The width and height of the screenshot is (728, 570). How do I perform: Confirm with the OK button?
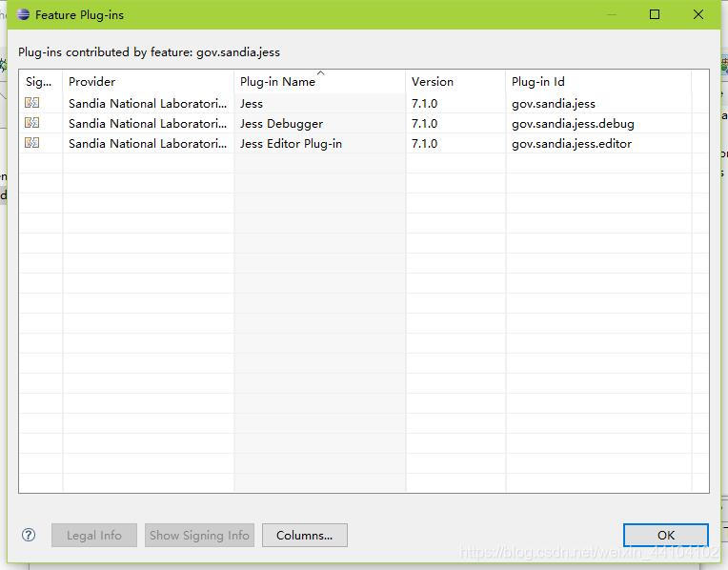666,535
